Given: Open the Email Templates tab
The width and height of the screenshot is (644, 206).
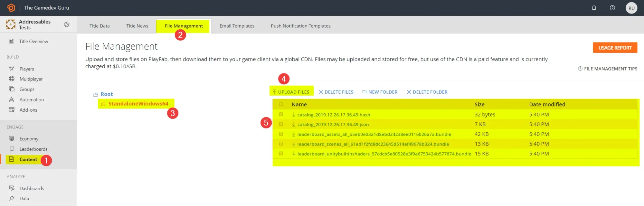Looking at the screenshot, I should coord(237,26).
